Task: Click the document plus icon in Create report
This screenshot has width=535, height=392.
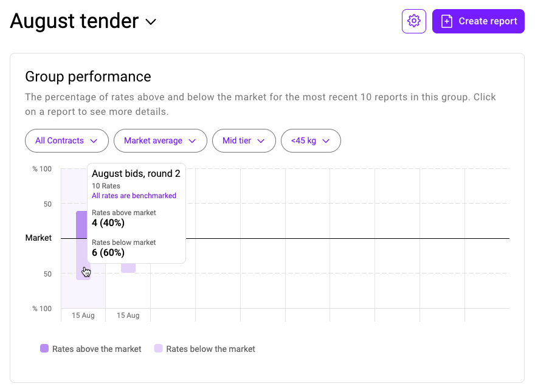Action: [x=447, y=21]
